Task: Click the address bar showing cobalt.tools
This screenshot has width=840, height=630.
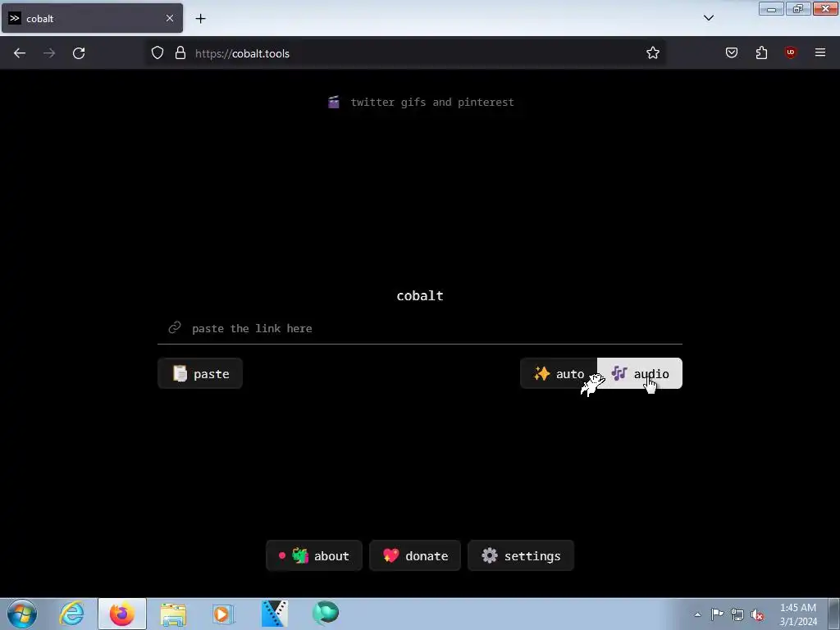Action: click(405, 53)
